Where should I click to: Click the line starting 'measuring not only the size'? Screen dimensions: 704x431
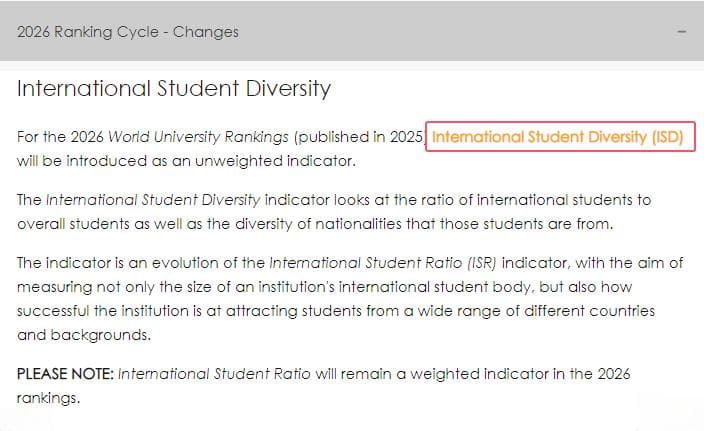click(x=325, y=287)
